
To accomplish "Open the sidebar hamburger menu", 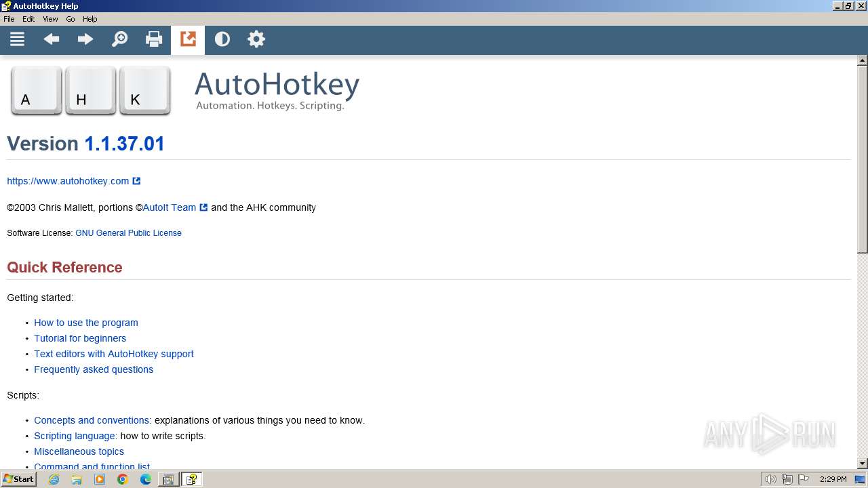I will pyautogui.click(x=17, y=39).
